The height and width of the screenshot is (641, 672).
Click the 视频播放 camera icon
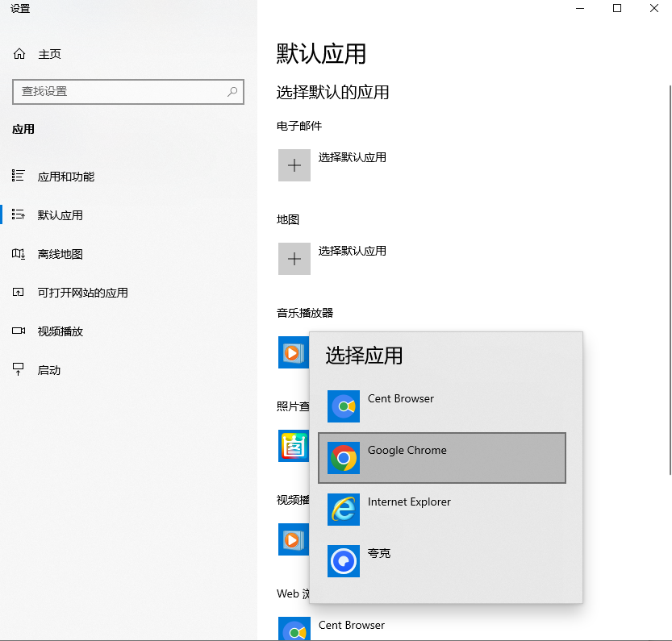18,331
